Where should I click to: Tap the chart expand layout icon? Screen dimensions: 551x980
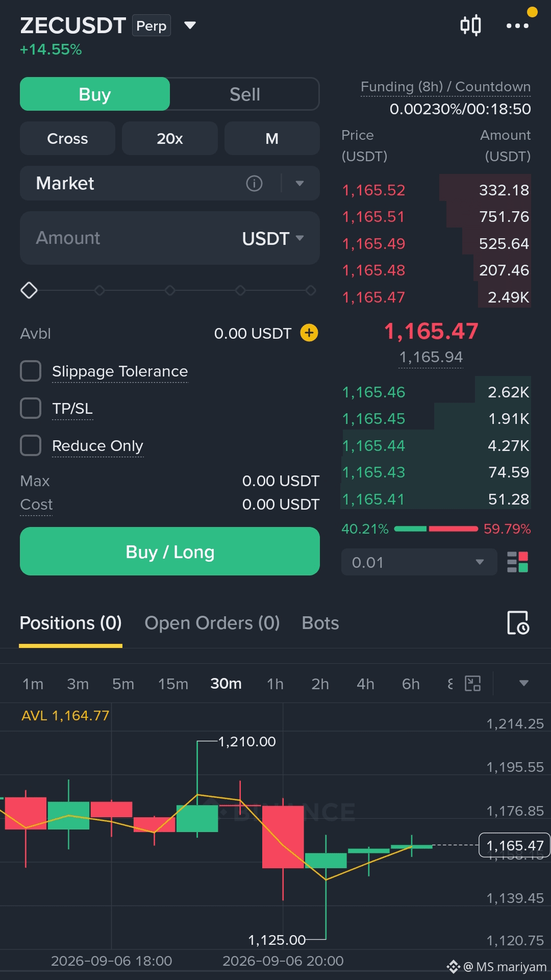(473, 683)
